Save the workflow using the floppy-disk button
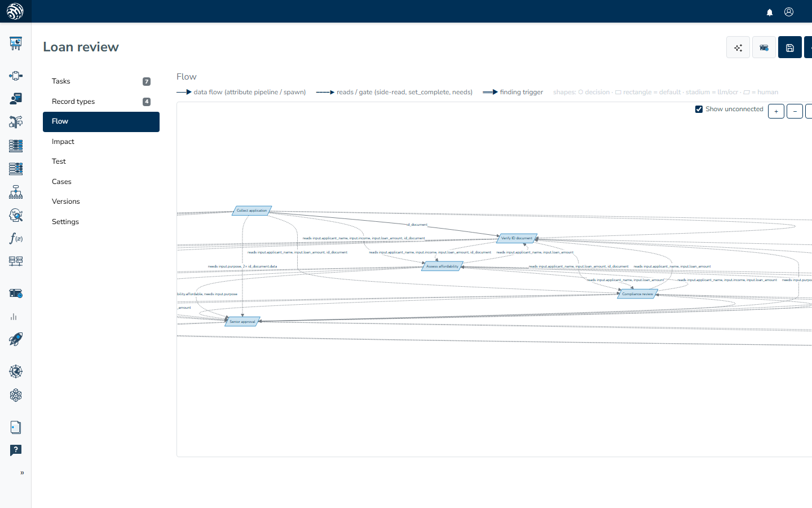812x508 pixels. 790,47
